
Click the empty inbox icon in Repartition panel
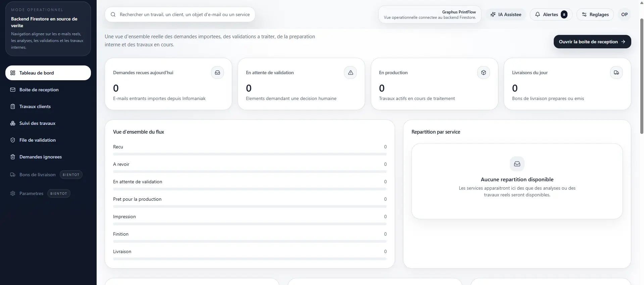click(517, 164)
